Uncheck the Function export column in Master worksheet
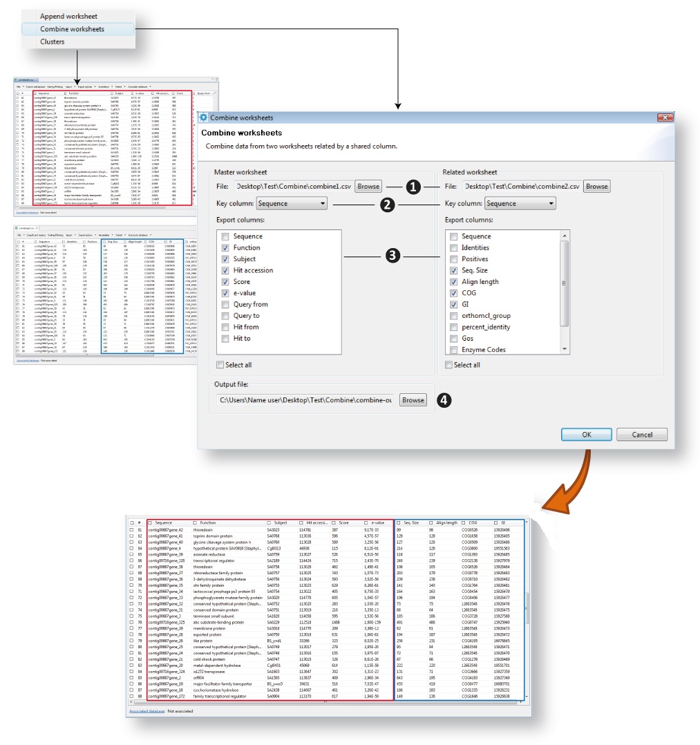Screen dimensions: 700x745 tap(225, 247)
